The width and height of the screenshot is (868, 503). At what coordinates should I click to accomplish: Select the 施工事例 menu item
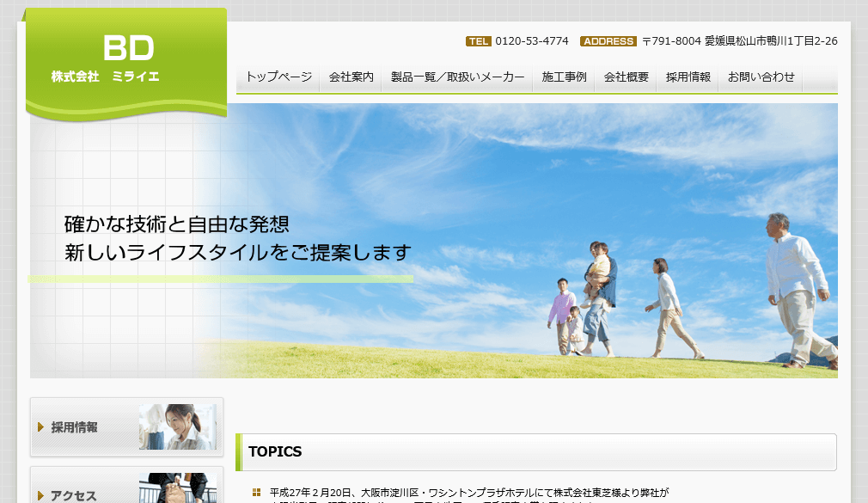[x=564, y=77]
